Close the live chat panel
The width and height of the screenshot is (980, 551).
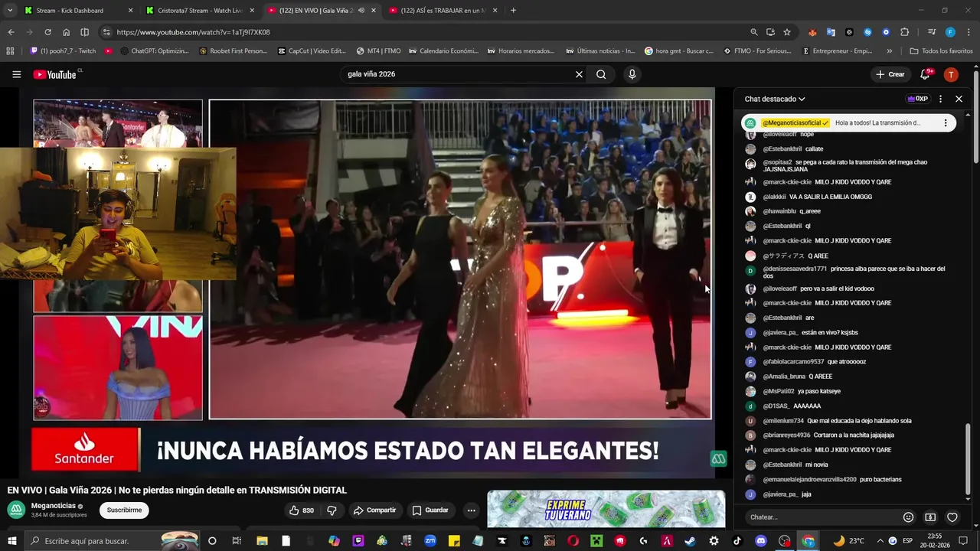tap(959, 99)
